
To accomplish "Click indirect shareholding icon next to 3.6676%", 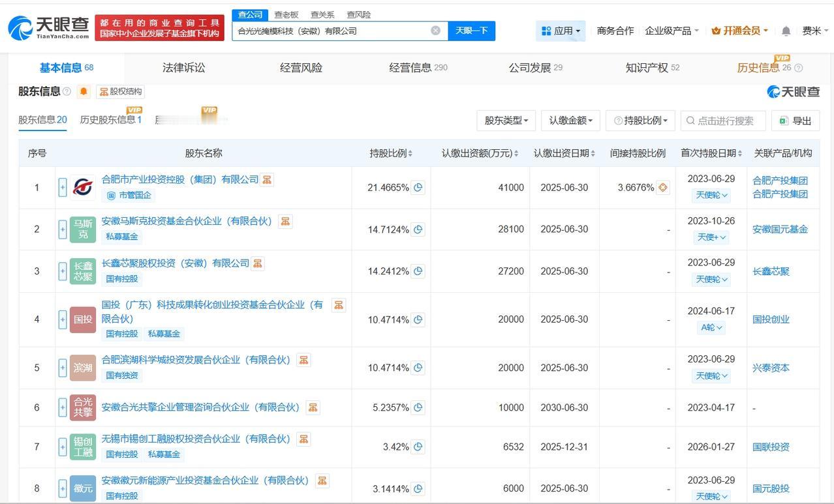I will [662, 187].
